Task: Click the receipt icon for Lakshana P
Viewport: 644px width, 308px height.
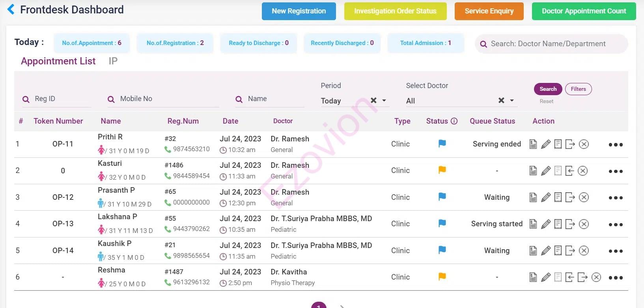Action: 558,224
